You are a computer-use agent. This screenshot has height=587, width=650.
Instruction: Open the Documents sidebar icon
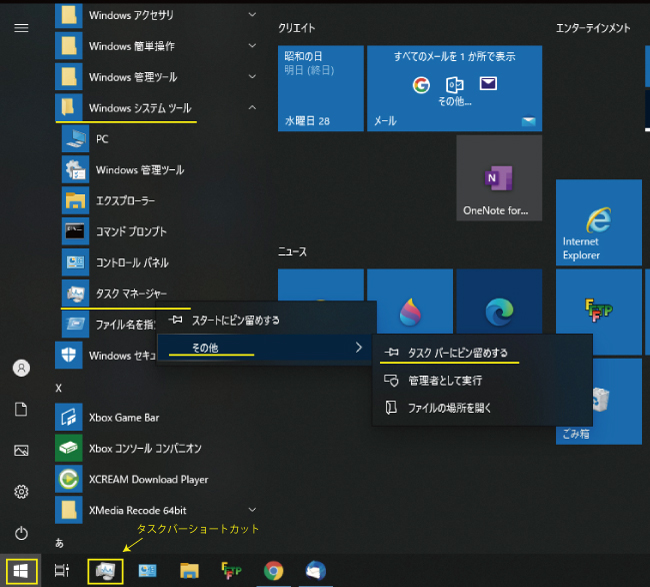coord(21,409)
